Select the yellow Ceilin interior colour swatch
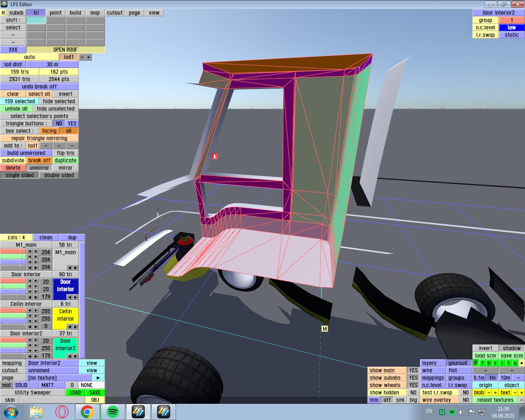 tap(66, 319)
